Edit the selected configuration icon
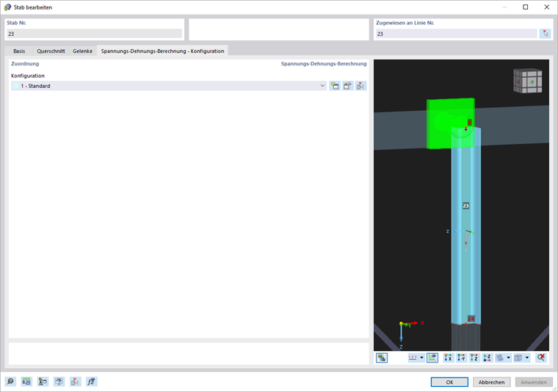 [x=348, y=86]
